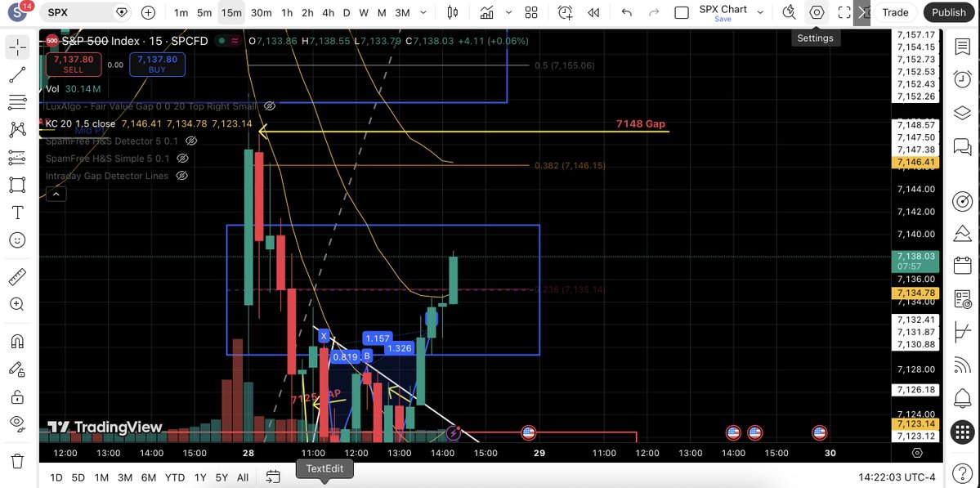Switch to the 1h timeframe
The width and height of the screenshot is (980, 488).
point(287,12)
